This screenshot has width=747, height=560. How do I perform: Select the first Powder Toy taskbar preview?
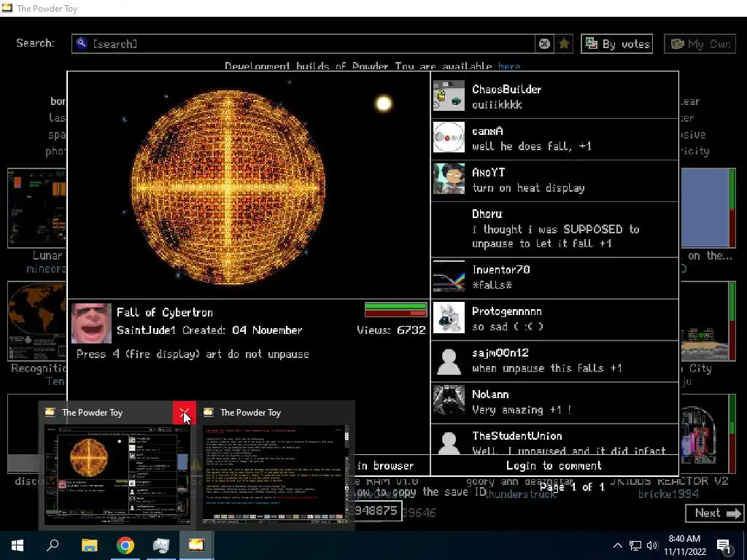pyautogui.click(x=117, y=475)
